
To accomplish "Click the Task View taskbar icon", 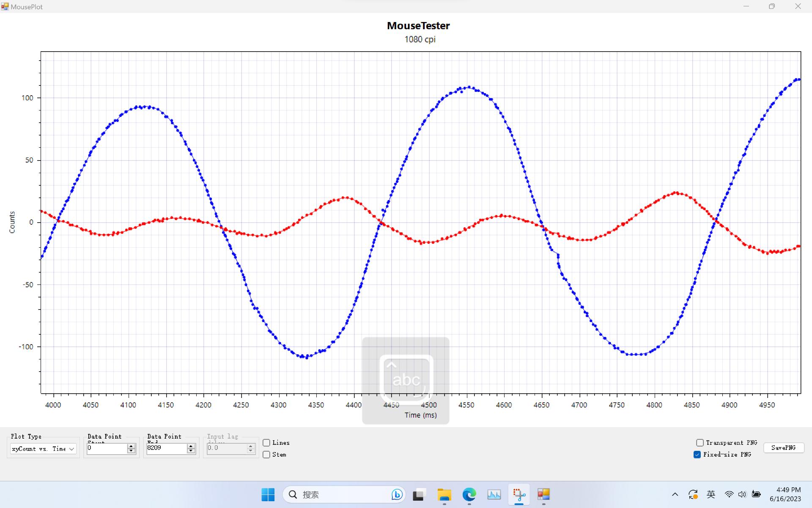I will coord(419,494).
